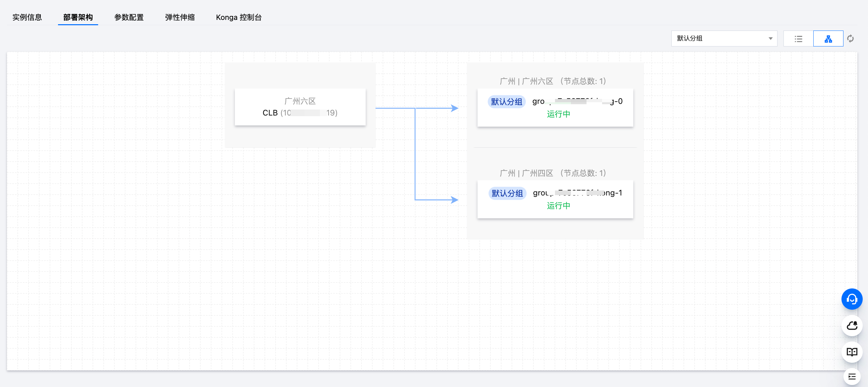Click the 默认分组 tag on the kong-1 node
Screen dimensions: 868x387
[x=507, y=193]
